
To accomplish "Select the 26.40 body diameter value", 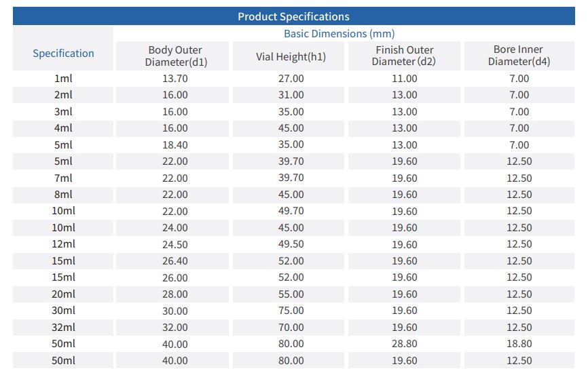I will [175, 261].
